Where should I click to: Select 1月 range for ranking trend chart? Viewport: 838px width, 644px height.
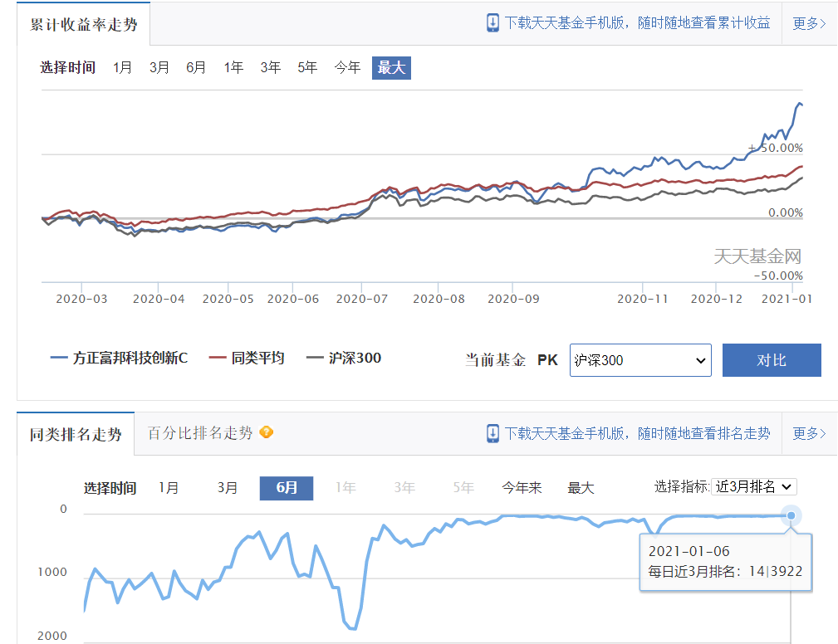[x=169, y=487]
